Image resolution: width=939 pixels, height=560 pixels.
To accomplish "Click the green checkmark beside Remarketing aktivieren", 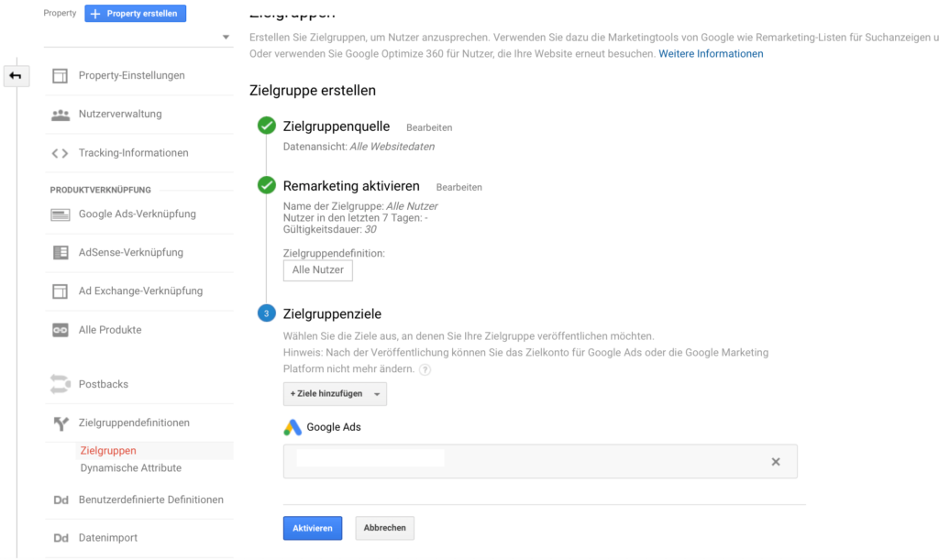I will (267, 185).
